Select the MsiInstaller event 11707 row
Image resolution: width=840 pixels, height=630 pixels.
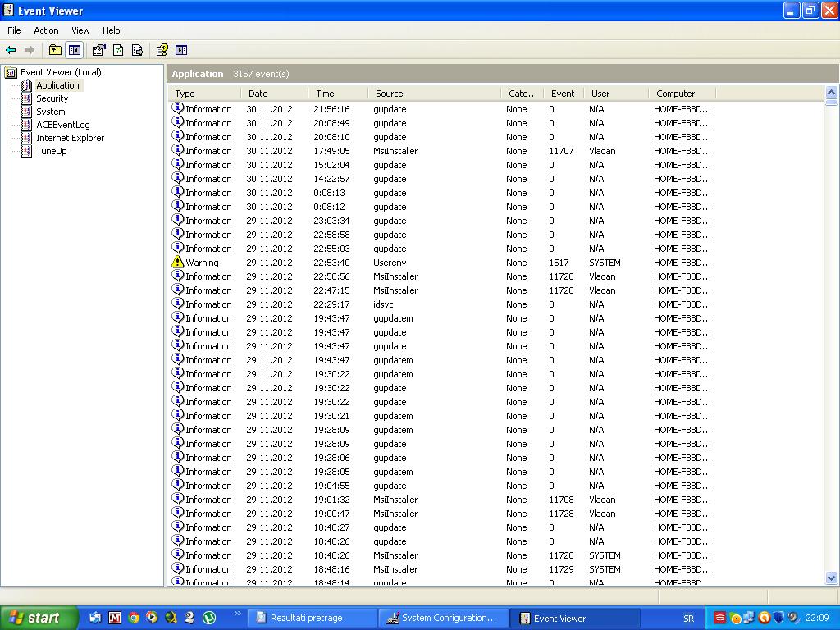click(442, 151)
